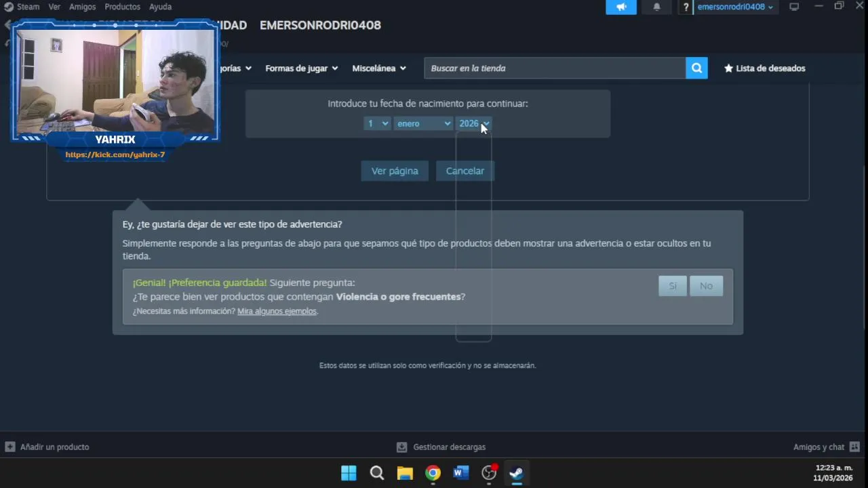Screen dimensions: 868x488
Task: Open the Miscelánea dropdown
Action: click(x=379, y=68)
